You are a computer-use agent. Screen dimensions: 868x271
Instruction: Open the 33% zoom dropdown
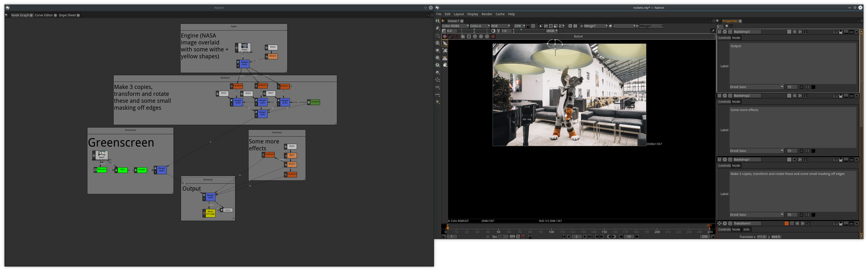pyautogui.click(x=519, y=26)
